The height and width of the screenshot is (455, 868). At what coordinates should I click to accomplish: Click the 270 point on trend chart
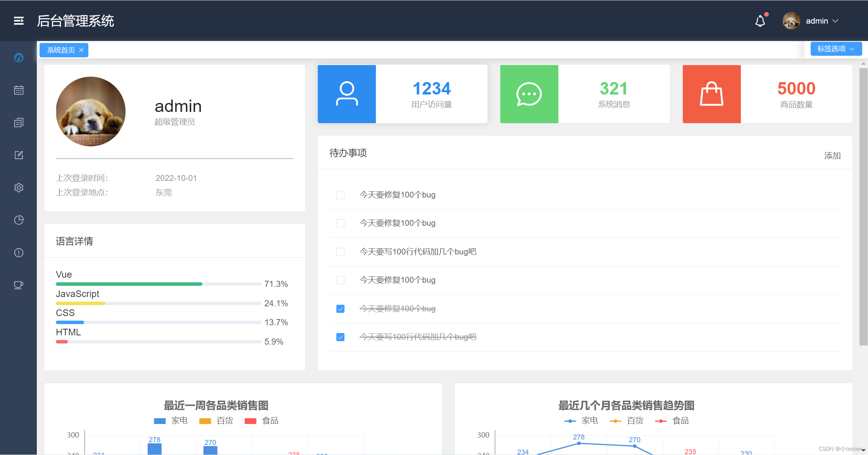click(635, 446)
